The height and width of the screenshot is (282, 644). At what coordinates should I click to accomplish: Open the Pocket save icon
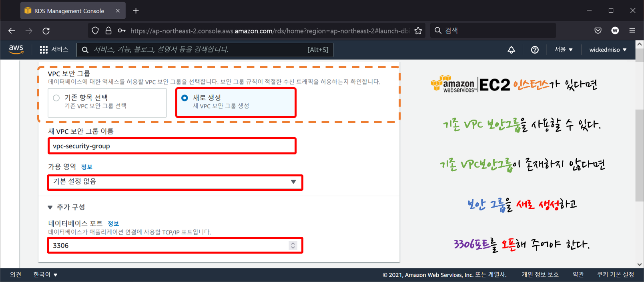click(598, 31)
